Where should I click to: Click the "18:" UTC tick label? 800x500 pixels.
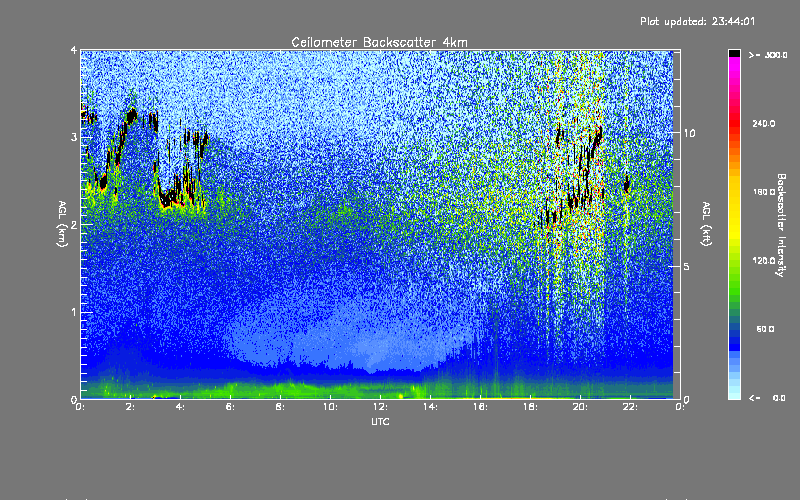click(531, 407)
